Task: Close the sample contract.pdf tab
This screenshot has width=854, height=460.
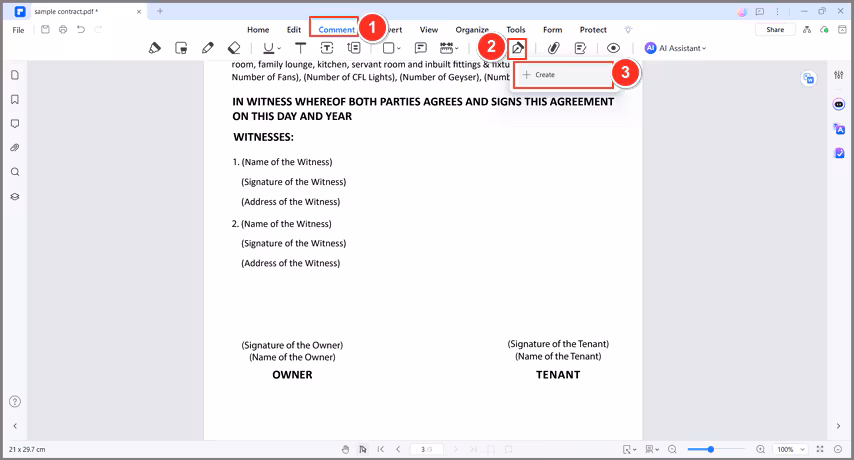Action: [139, 11]
